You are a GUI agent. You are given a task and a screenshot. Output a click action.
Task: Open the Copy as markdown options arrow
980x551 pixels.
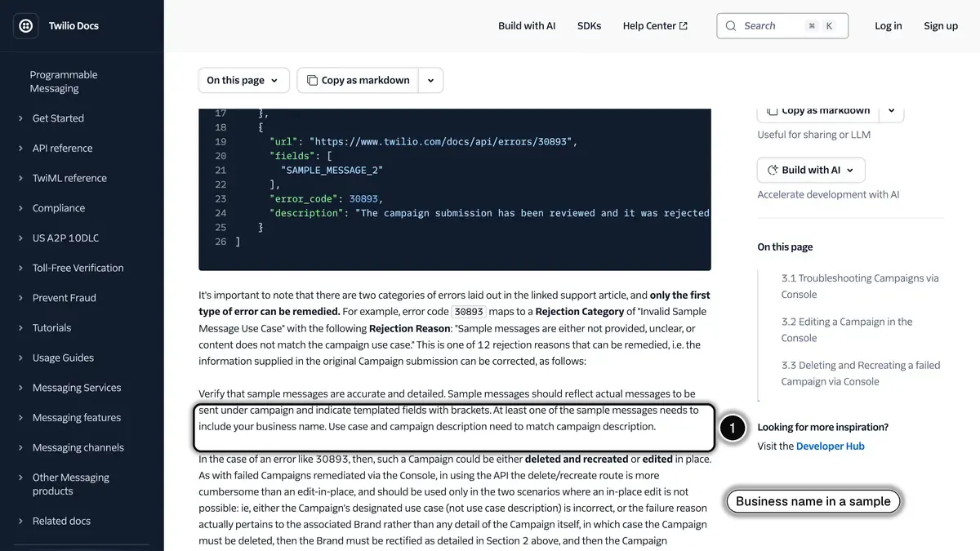431,80
